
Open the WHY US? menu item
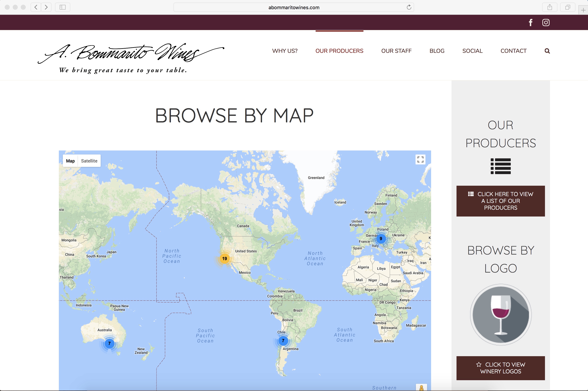point(285,51)
